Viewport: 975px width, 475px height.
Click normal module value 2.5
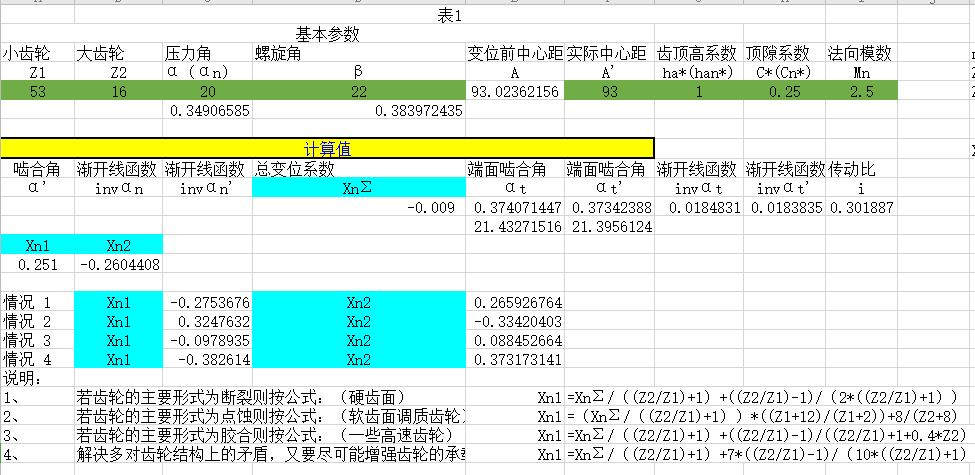(861, 92)
